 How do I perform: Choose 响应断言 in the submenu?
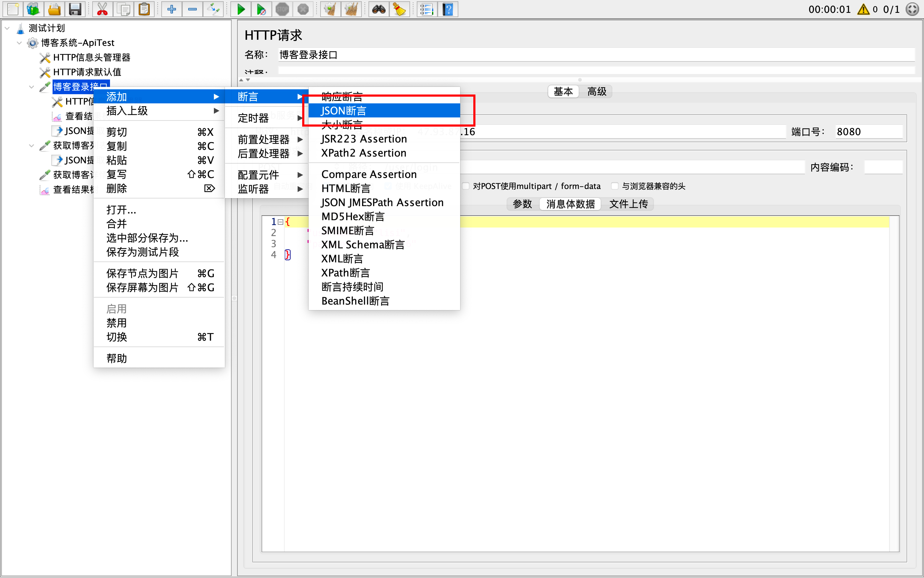[384, 97]
